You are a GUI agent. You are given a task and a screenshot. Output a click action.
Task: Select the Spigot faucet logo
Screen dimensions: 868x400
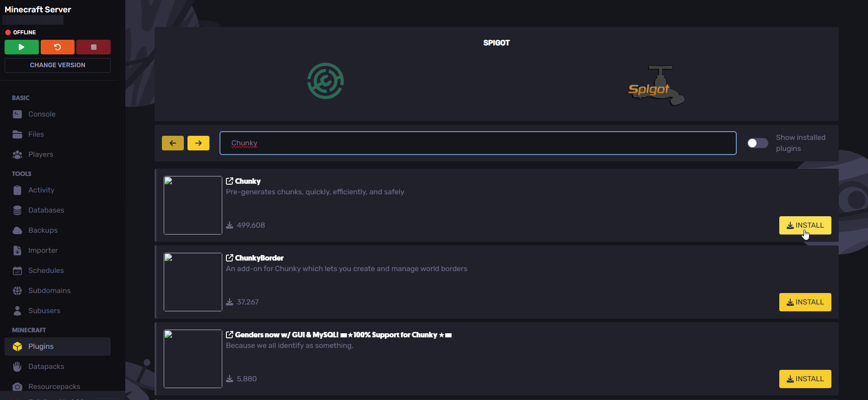[657, 85]
